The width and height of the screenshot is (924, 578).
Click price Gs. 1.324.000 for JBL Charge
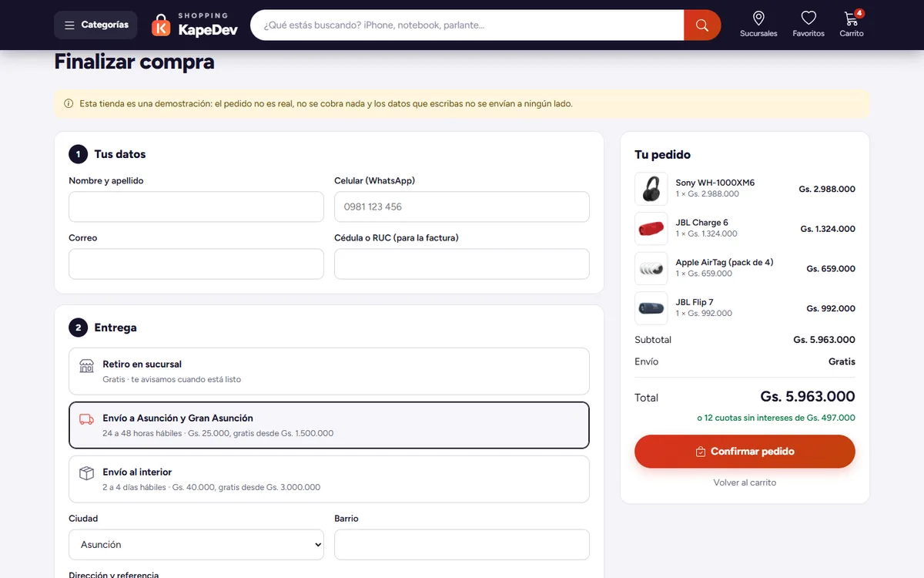click(828, 229)
